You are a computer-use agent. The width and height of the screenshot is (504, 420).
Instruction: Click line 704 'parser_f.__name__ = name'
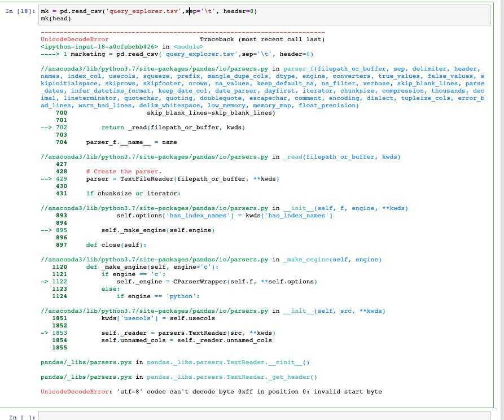[x=132, y=142]
